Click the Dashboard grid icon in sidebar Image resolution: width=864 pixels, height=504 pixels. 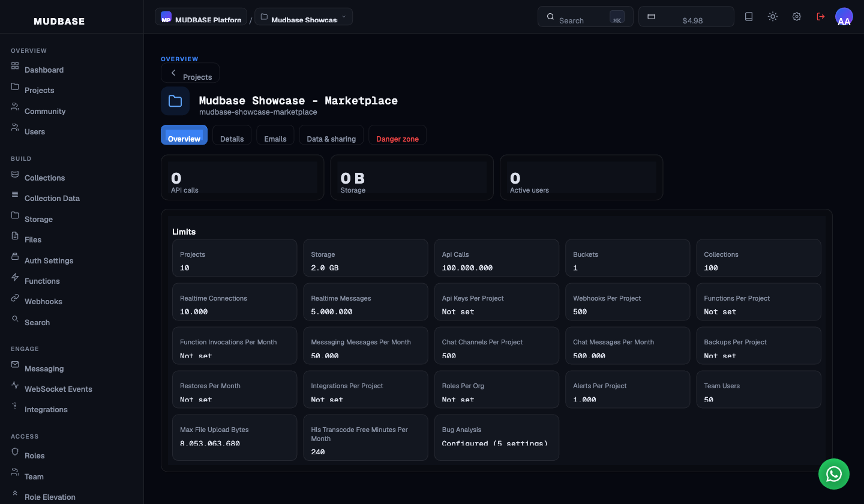click(x=15, y=65)
